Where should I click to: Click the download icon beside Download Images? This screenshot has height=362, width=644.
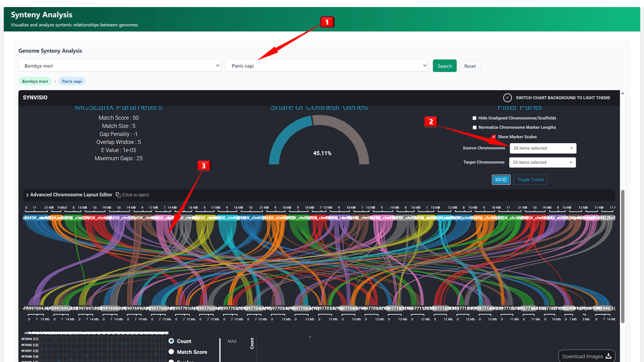click(608, 356)
